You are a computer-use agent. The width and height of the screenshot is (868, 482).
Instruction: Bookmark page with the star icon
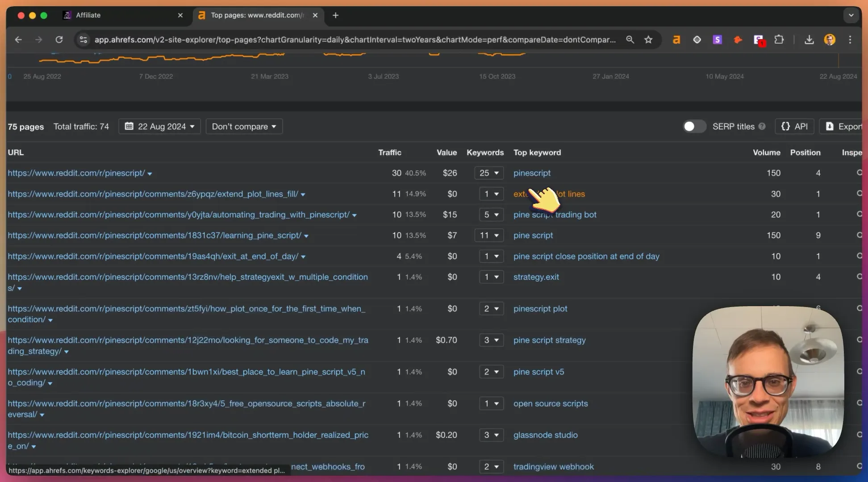click(x=648, y=40)
